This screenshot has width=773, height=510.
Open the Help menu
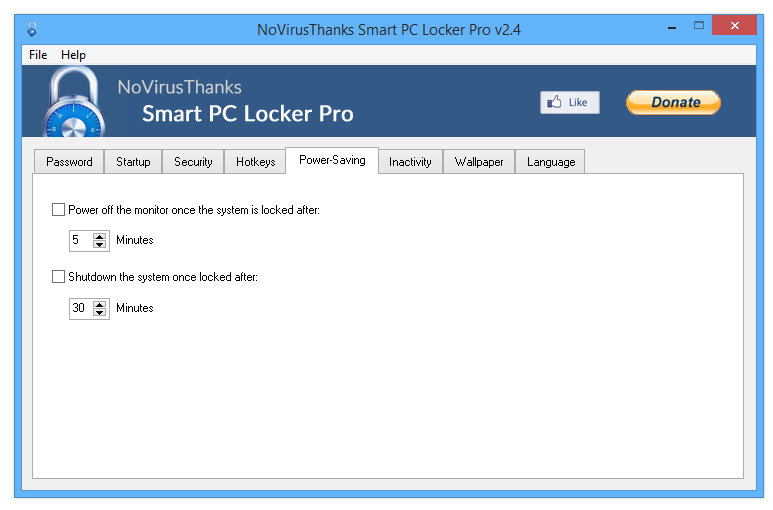point(73,55)
